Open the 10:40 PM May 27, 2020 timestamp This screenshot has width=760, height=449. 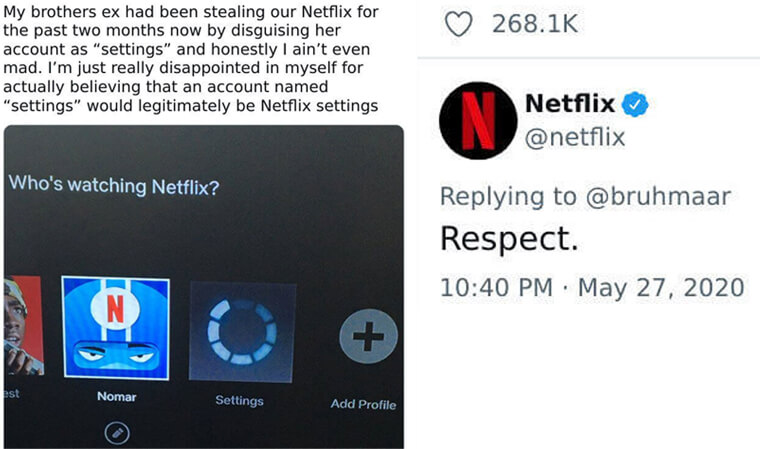tap(592, 287)
